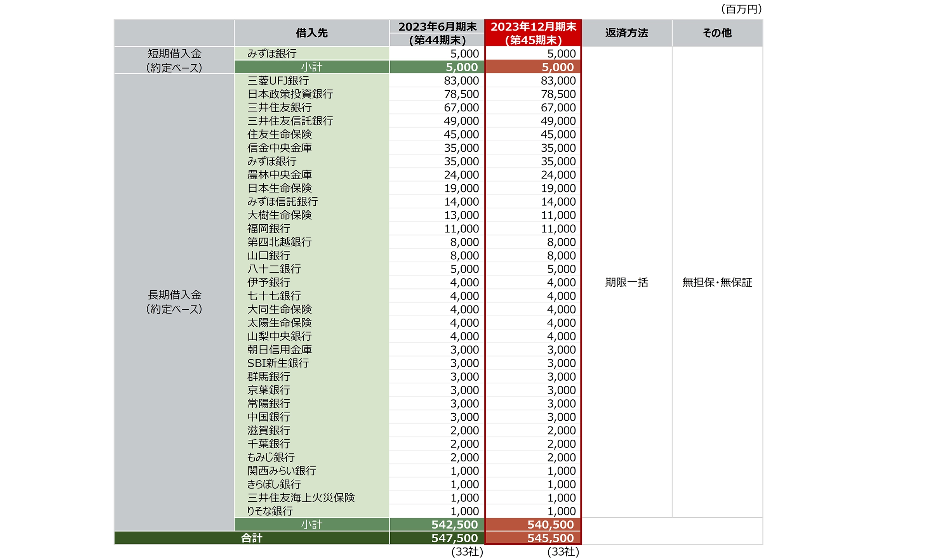This screenshot has width=932, height=560.
Task: Click the 八十二銀行 lender cell
Action: [x=312, y=269]
